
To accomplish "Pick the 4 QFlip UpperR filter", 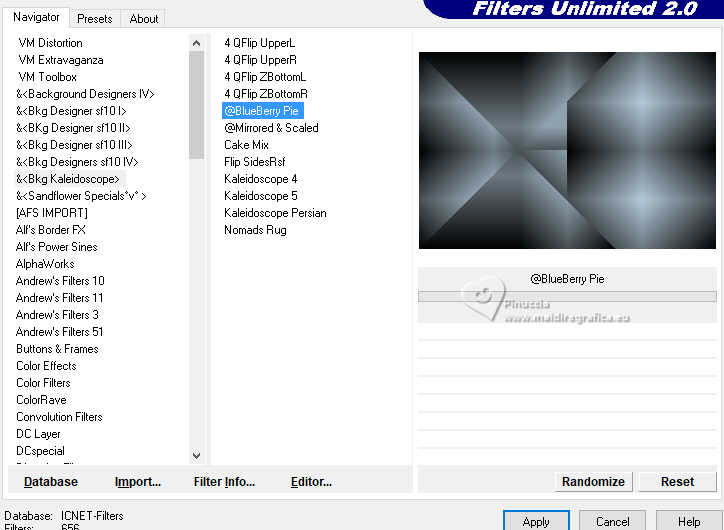I will (x=260, y=60).
